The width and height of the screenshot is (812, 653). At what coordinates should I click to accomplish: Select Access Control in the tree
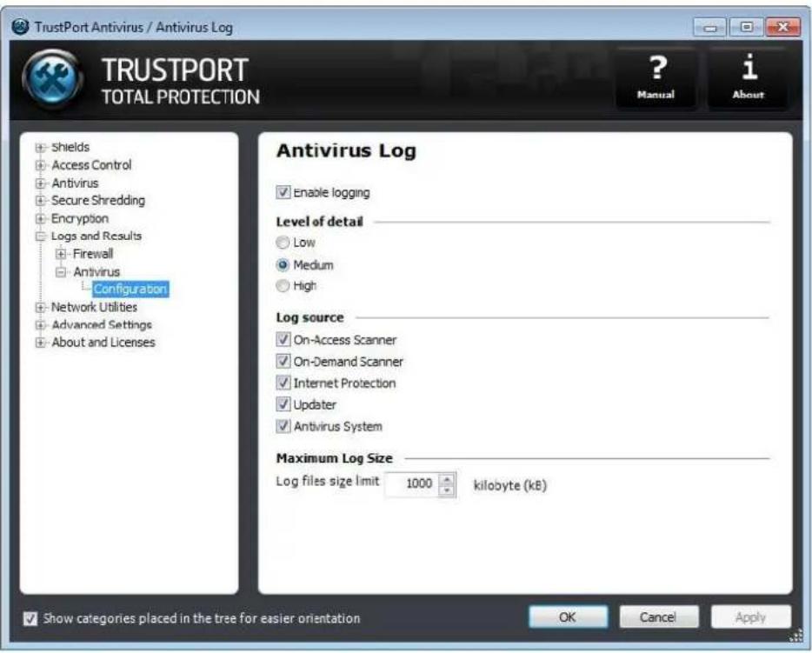[91, 165]
